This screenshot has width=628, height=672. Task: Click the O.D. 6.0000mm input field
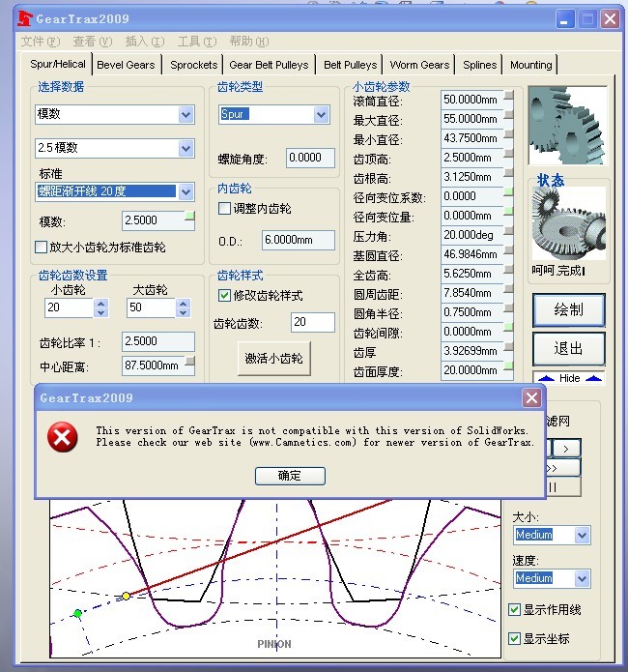[299, 240]
